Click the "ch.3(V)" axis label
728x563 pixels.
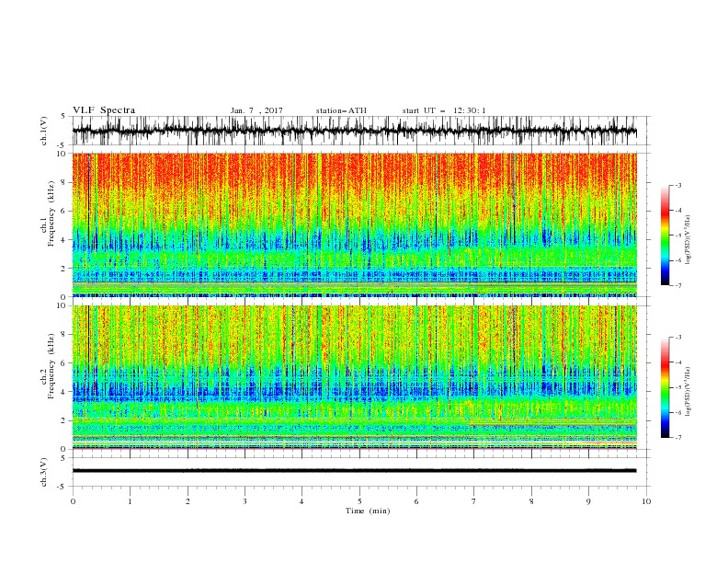tap(44, 472)
